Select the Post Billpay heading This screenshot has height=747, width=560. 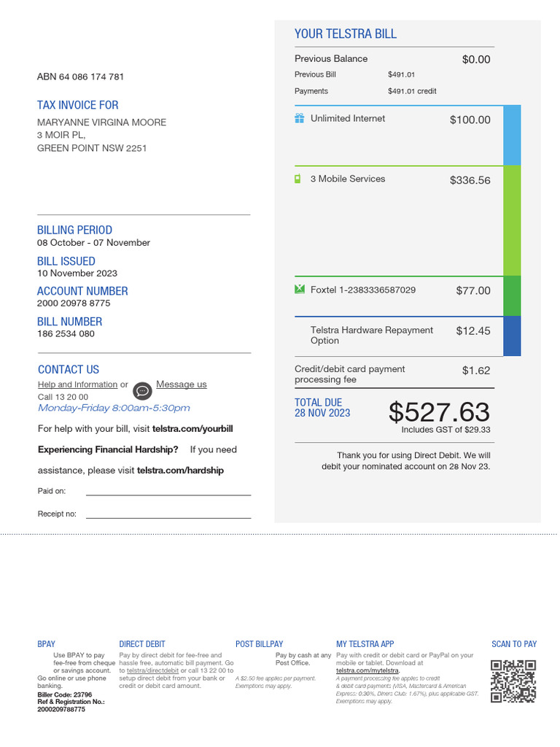[x=259, y=644]
